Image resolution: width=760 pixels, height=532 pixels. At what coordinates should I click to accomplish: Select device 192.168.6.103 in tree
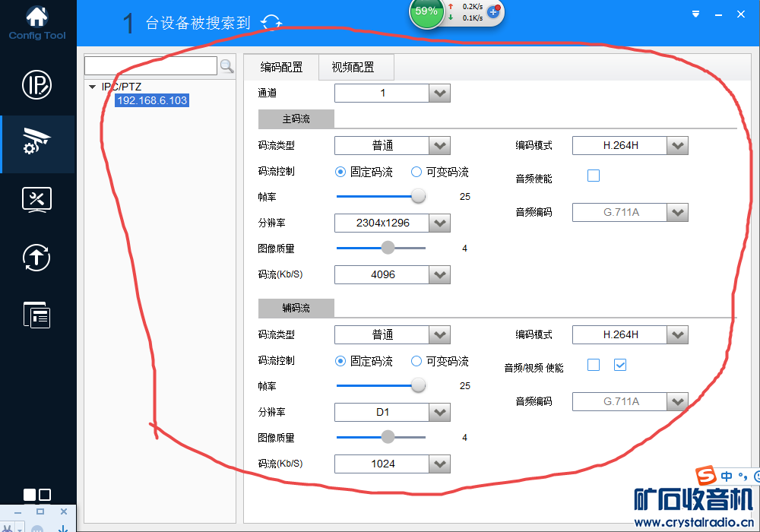pos(152,100)
